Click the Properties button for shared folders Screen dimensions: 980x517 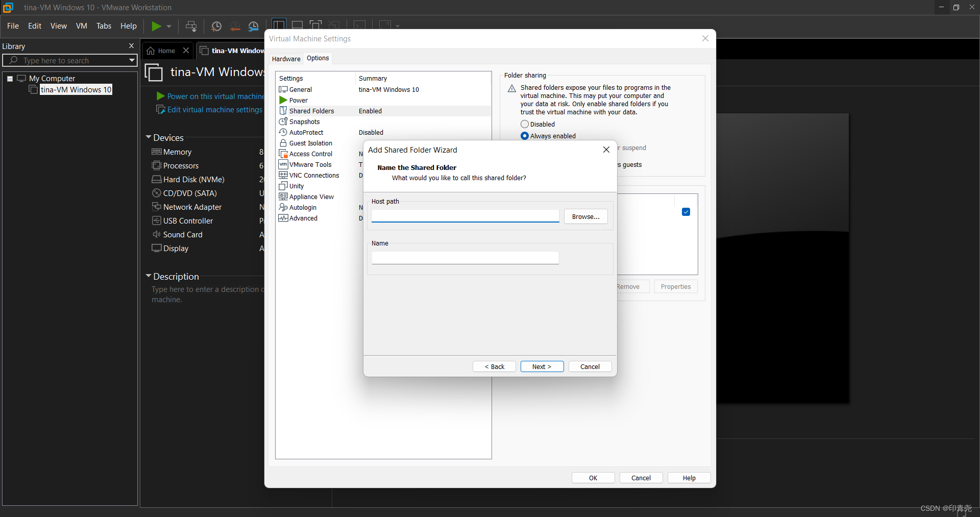click(676, 286)
